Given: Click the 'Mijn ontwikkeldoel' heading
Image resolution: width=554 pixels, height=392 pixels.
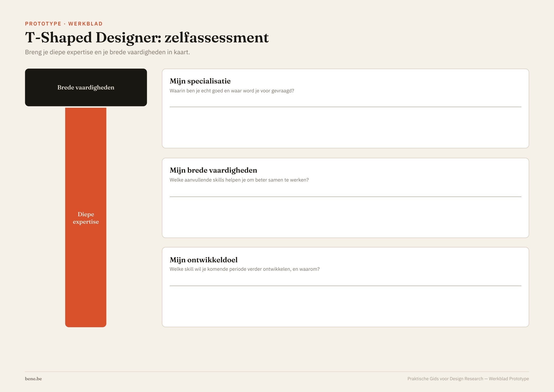Looking at the screenshot, I should coord(204,260).
